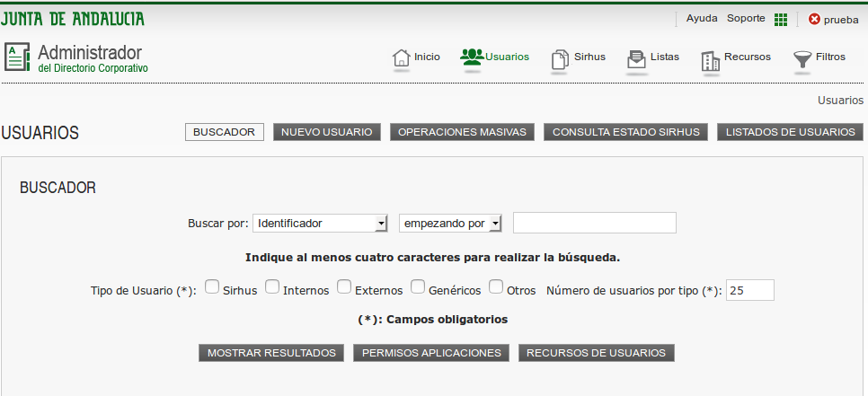Open the Recursos menu label
868x396 pixels.
click(x=748, y=57)
